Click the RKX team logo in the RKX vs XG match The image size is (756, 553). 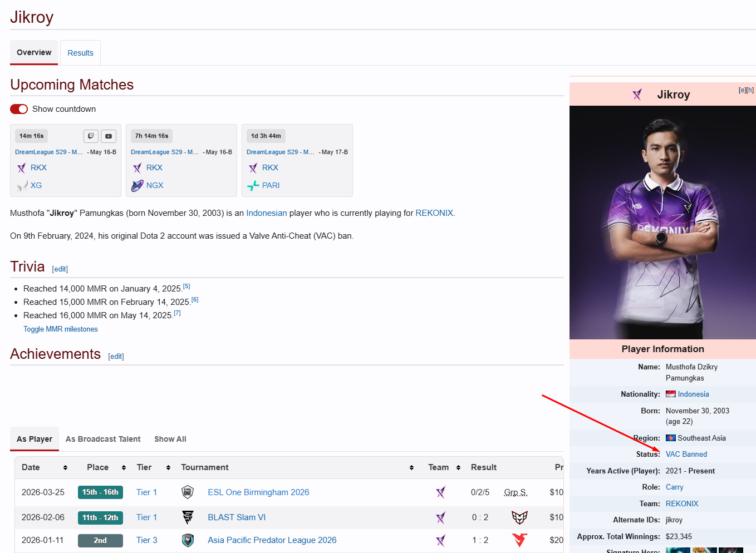tap(21, 168)
